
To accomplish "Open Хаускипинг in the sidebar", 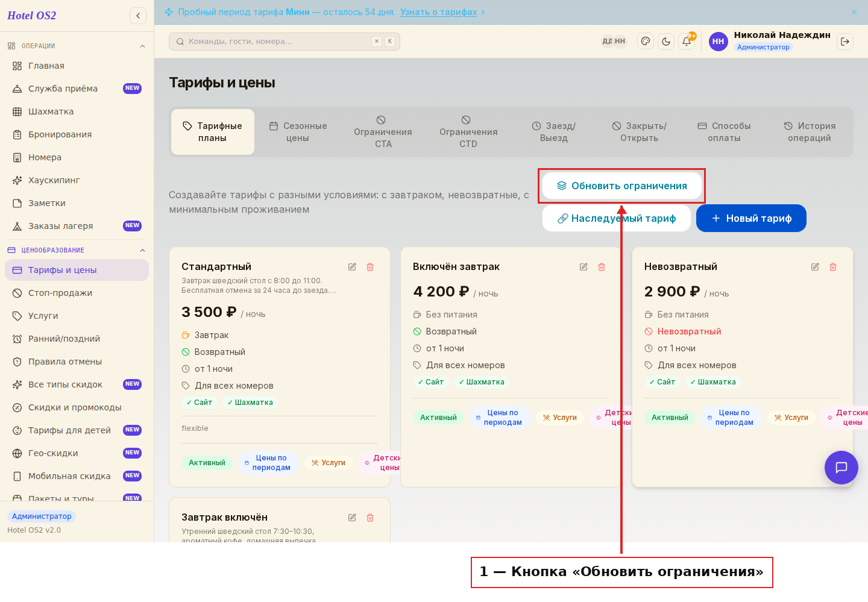I will (77, 180).
